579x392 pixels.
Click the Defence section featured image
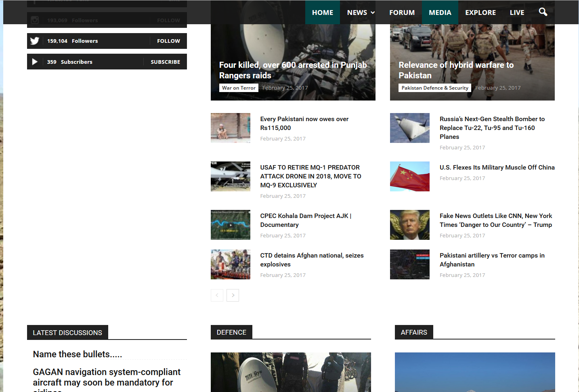(x=291, y=372)
